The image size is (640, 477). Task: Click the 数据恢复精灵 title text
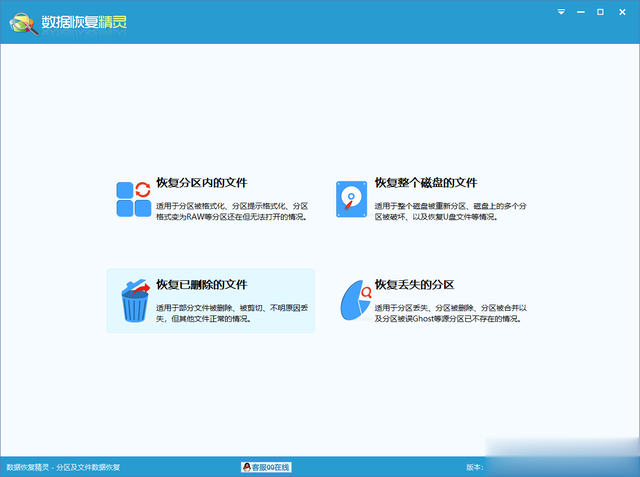click(x=84, y=22)
